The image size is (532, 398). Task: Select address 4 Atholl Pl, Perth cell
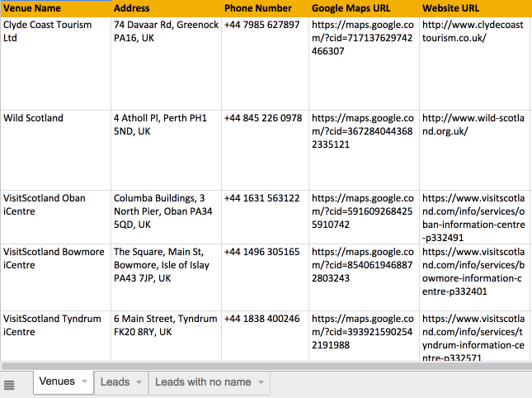166,150
